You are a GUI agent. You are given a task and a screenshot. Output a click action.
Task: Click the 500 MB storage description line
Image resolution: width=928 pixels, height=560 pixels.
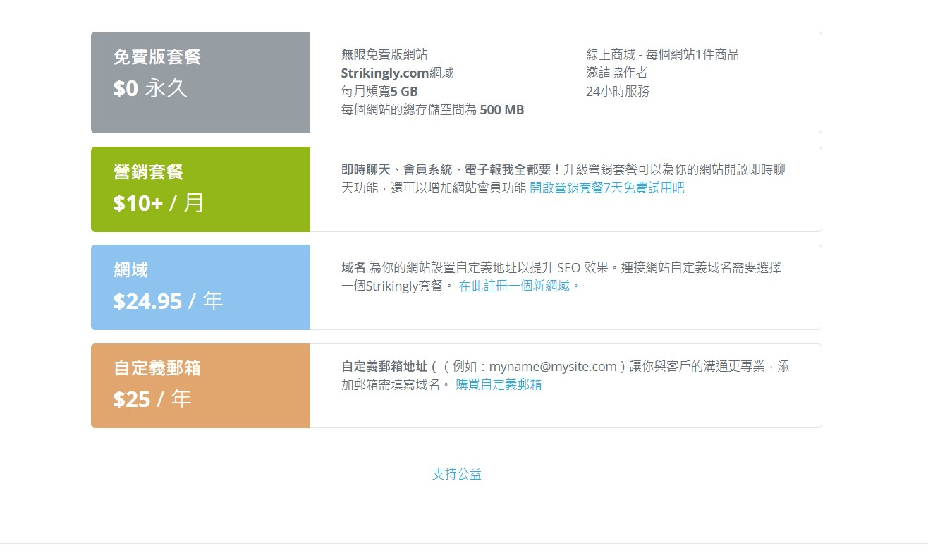[x=432, y=109]
